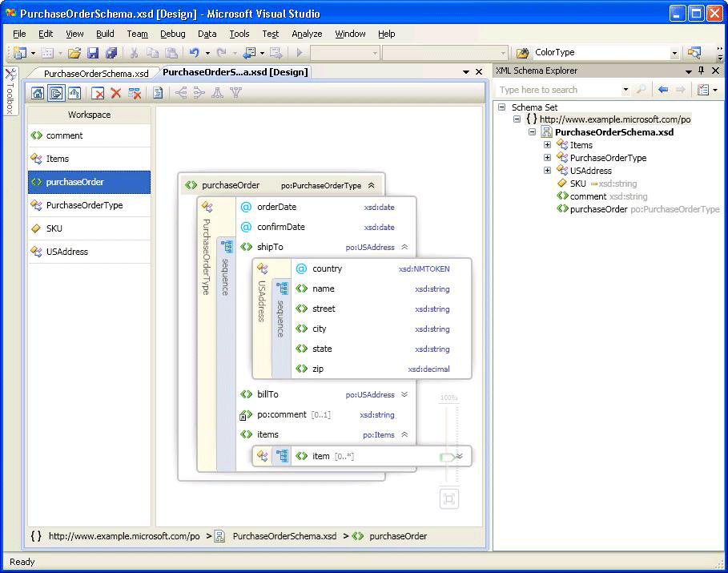
Task: Click the zoom slider handle in design surface
Action: (x=447, y=457)
